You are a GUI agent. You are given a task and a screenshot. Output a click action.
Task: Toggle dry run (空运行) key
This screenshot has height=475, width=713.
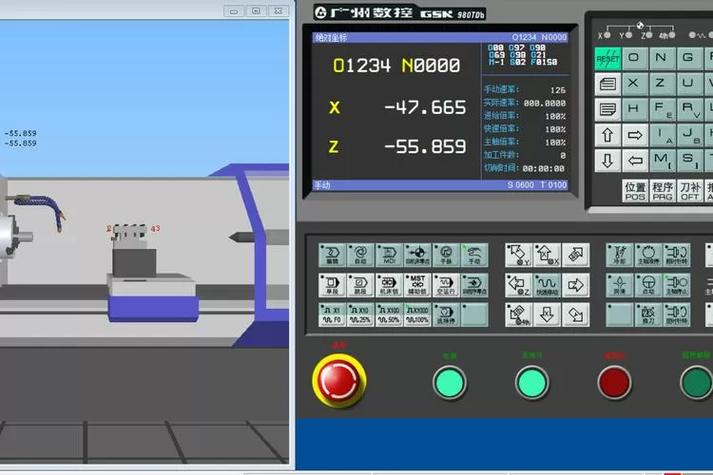pos(446,285)
